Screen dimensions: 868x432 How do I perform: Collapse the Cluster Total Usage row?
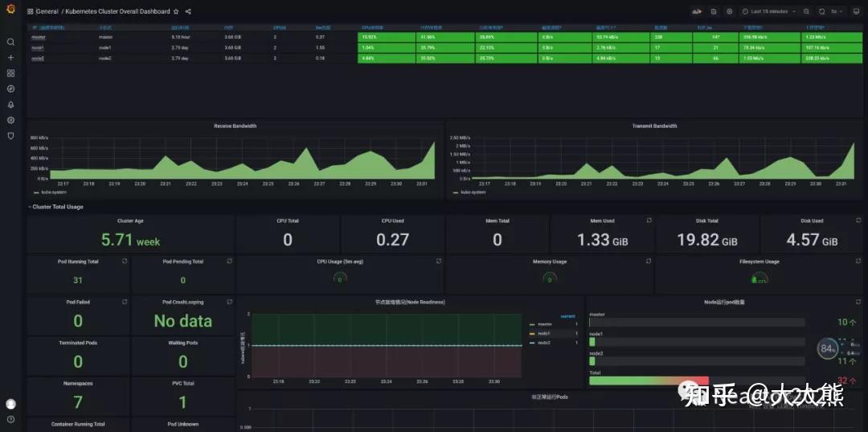[x=56, y=207]
